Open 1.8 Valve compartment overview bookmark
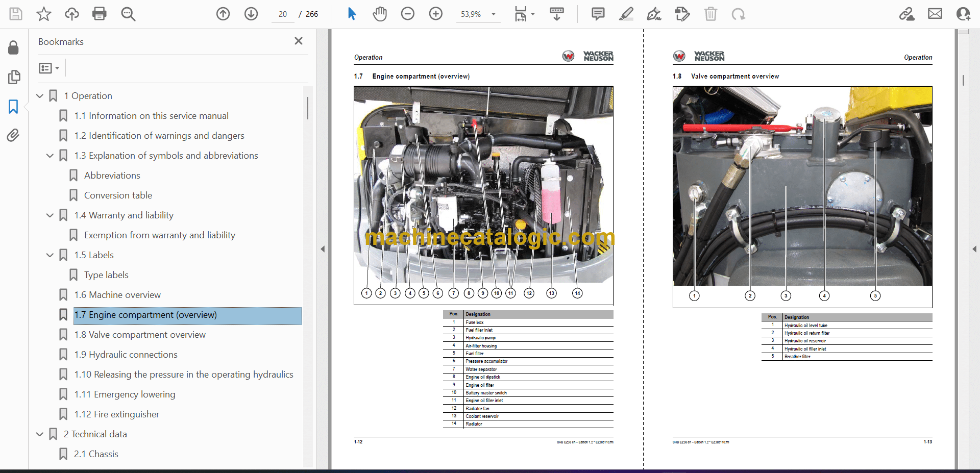This screenshot has height=473, width=980. [139, 335]
